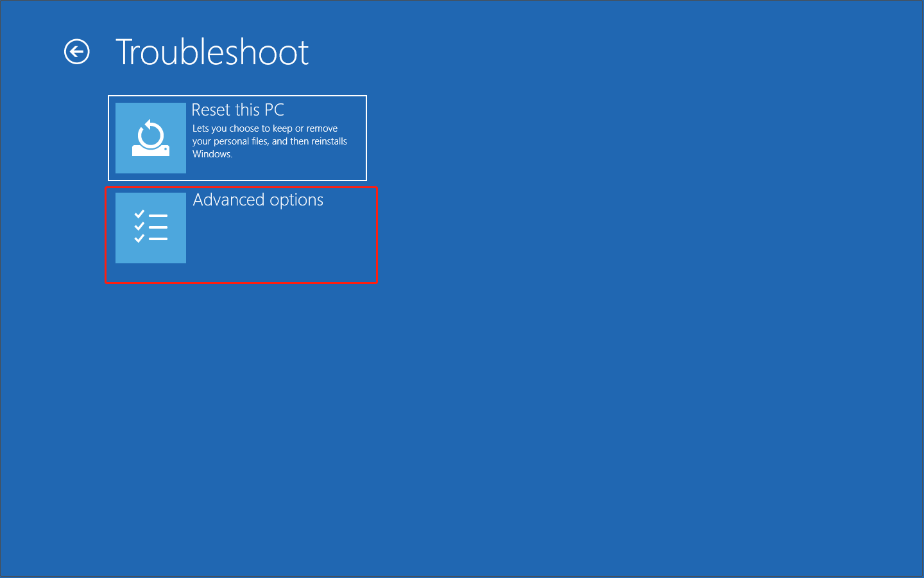Click the "Reset this PC" title text
Screen dimensions: 924x578
pyautogui.click(x=237, y=110)
